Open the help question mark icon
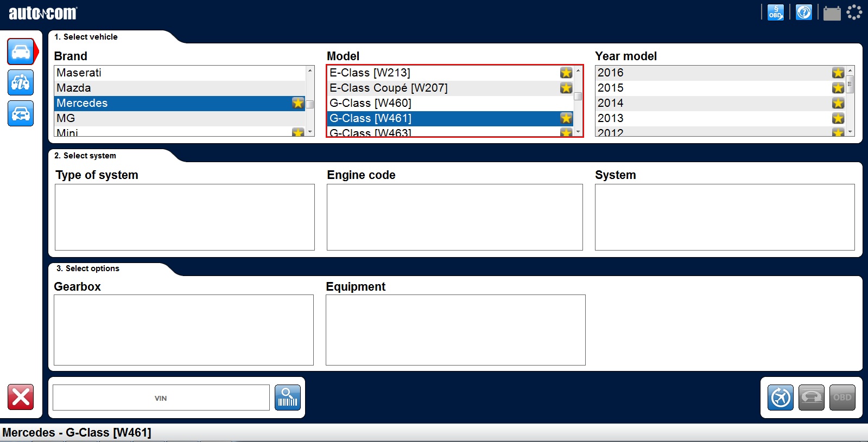The image size is (868, 442). [803, 12]
